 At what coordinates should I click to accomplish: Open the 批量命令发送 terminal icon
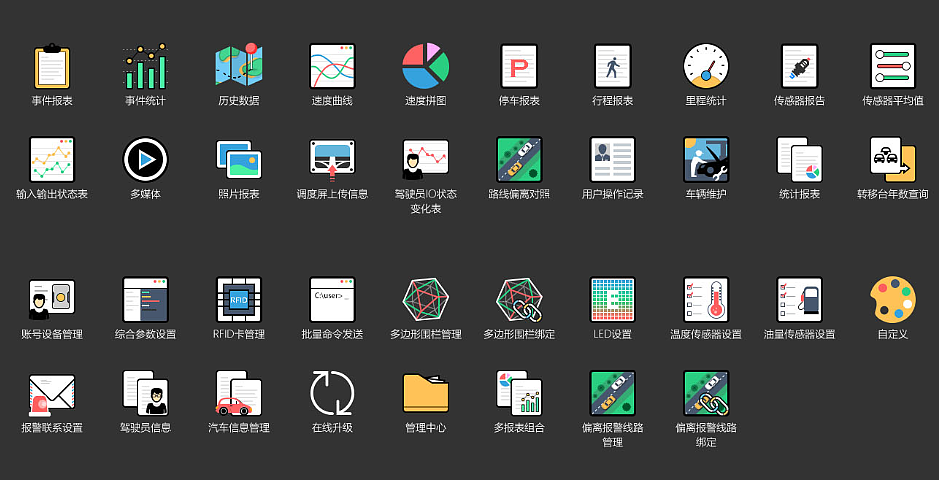pyautogui.click(x=332, y=299)
